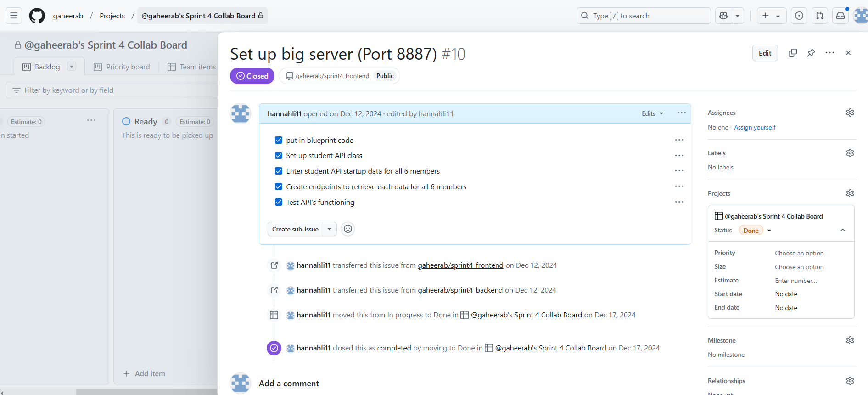
Task: Choose a Priority option
Action: pos(799,253)
